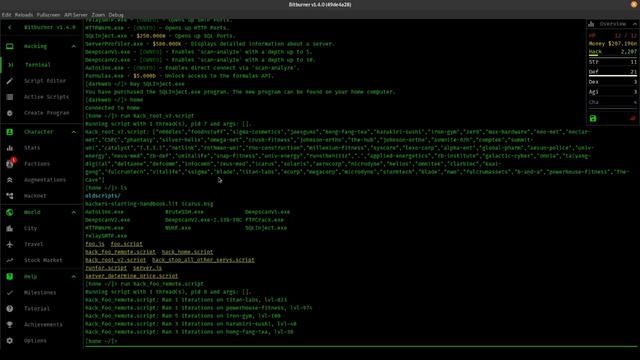Image resolution: width=640 pixels, height=360 pixels.
Task: Open the Edit menu
Action: [x=7, y=15]
